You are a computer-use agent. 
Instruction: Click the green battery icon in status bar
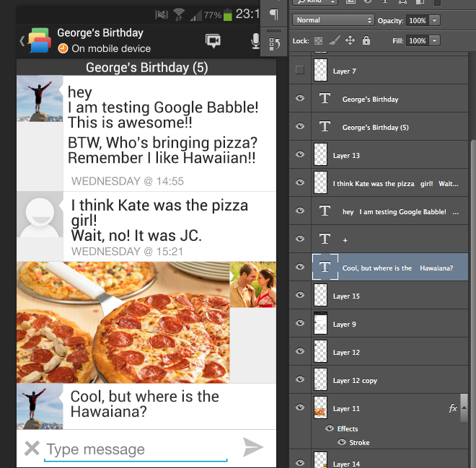click(228, 15)
